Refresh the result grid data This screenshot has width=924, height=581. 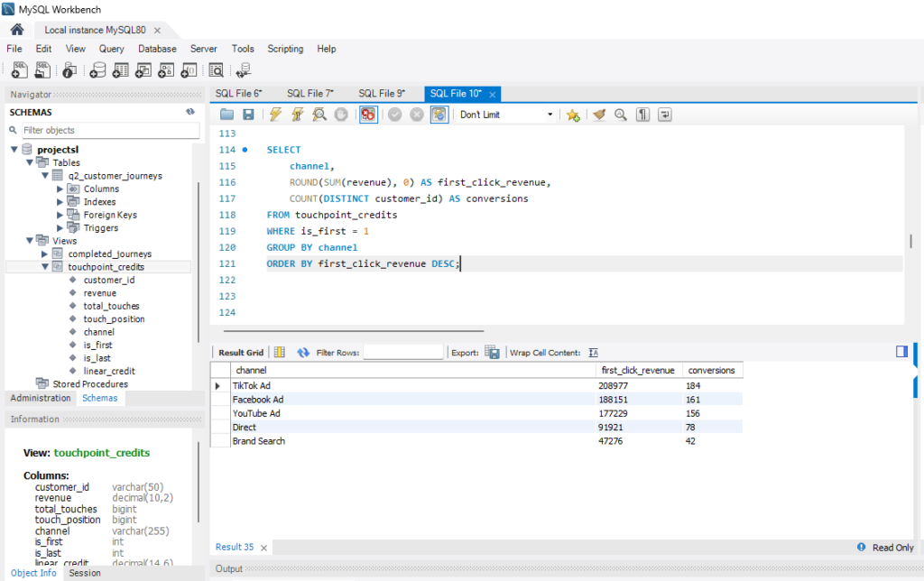[x=303, y=353]
